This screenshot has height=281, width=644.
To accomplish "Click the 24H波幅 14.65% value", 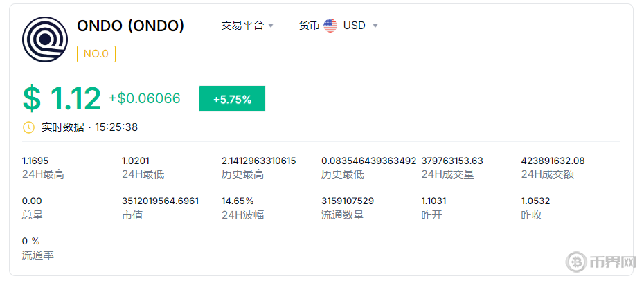I will [x=236, y=201].
